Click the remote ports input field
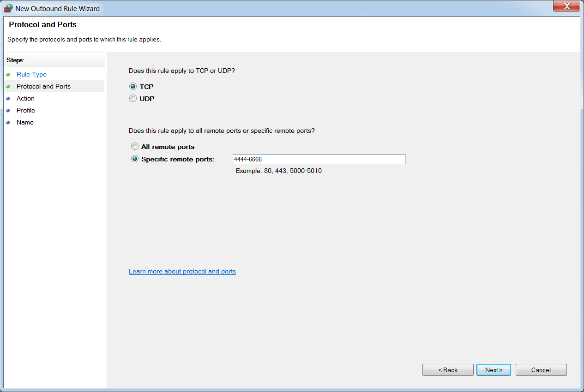 [319, 159]
